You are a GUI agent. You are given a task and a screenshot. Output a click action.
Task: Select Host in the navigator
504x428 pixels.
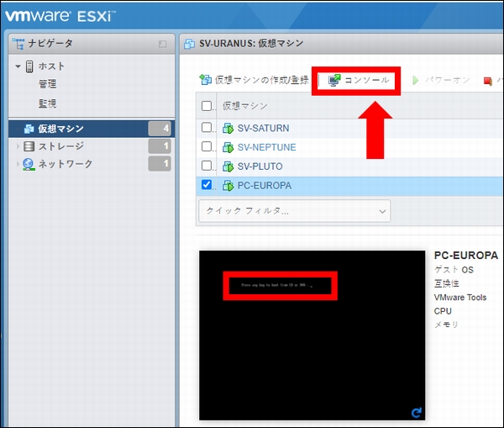click(51, 66)
